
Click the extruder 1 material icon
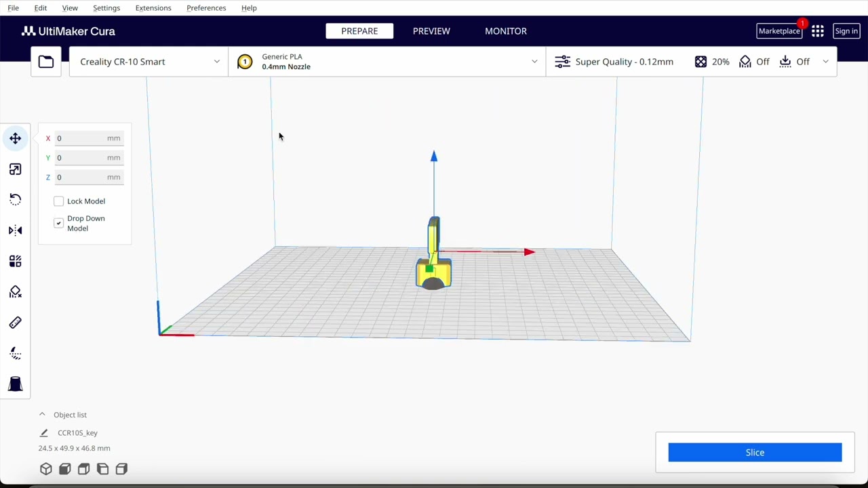[245, 62]
